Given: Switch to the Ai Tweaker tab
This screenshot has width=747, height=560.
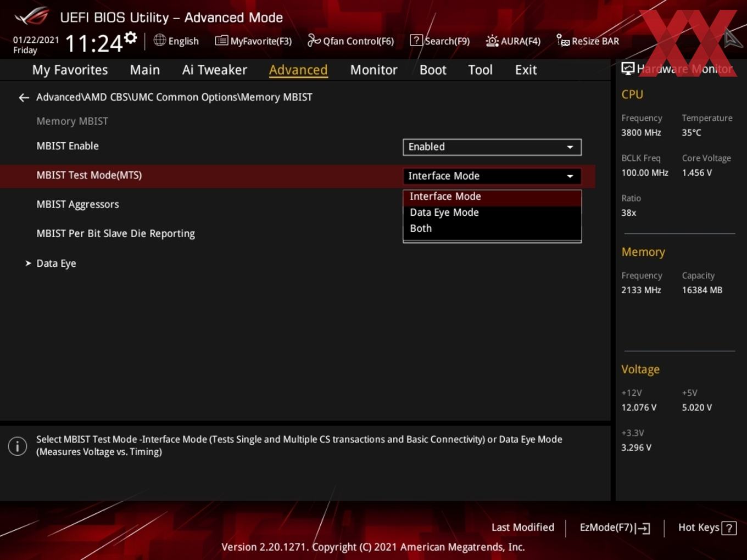Looking at the screenshot, I should tap(215, 70).
